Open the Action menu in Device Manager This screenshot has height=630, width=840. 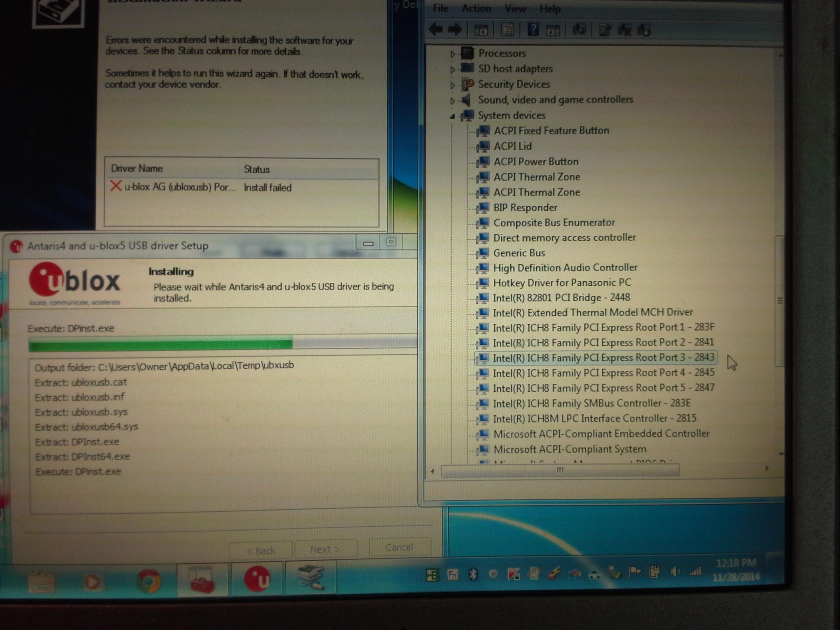pos(476,8)
